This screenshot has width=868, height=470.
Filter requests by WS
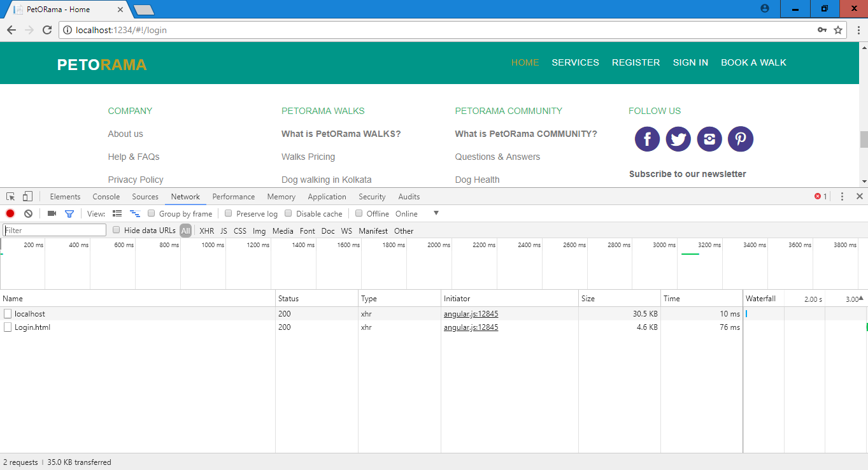[346, 231]
